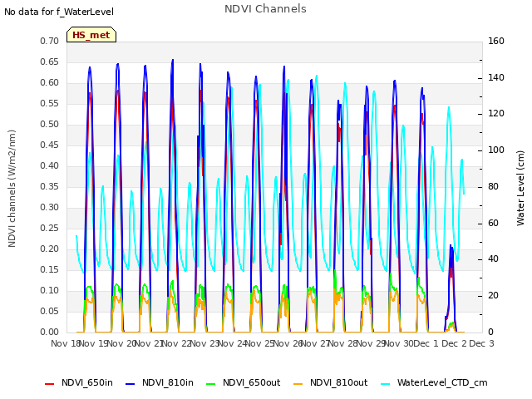This screenshot has height=399, width=532.
Task: Click the 0.00 left axis tick label
Action: coord(49,332)
